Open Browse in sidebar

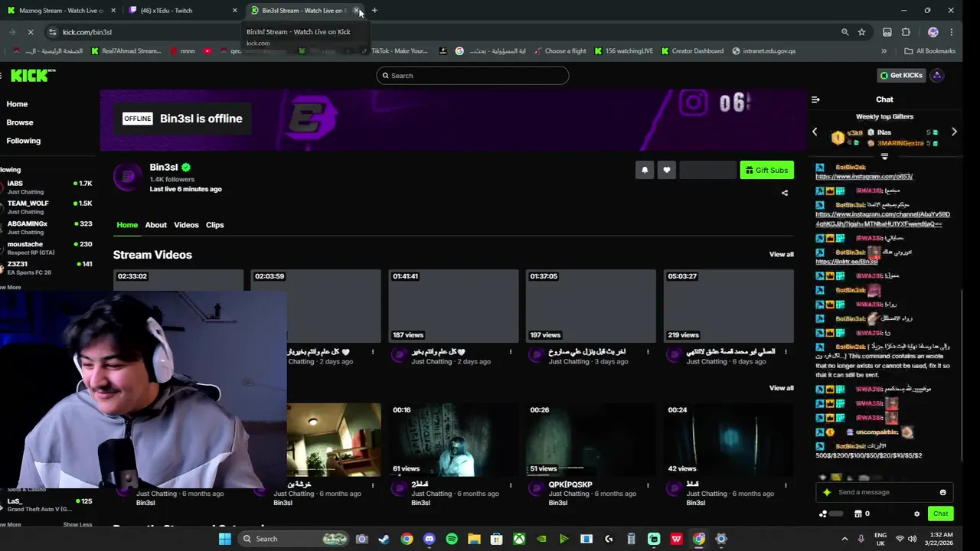[x=20, y=122]
